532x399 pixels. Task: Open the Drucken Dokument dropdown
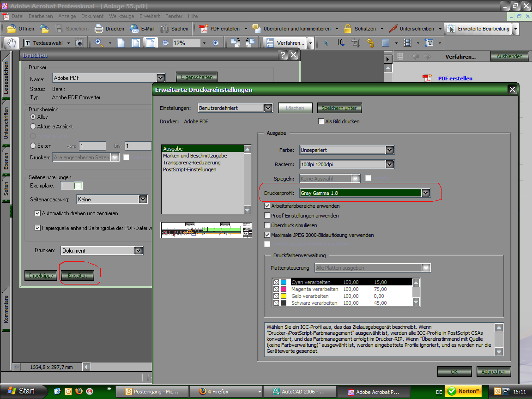(x=138, y=251)
